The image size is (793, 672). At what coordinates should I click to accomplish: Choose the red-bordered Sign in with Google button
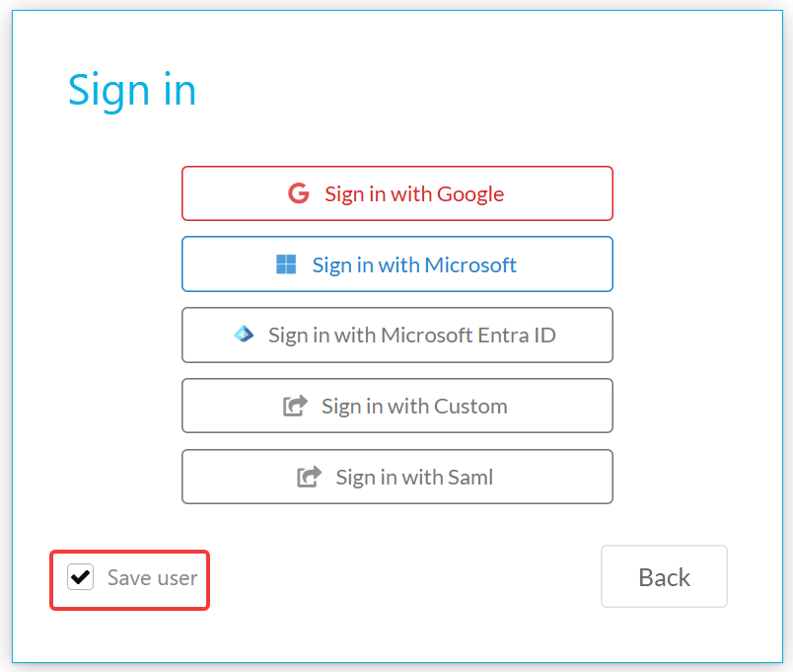click(397, 193)
